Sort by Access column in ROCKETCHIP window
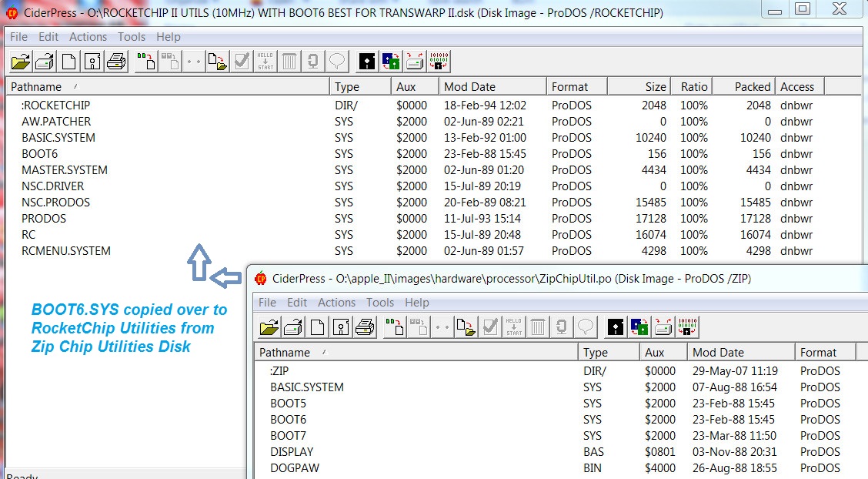 click(800, 86)
